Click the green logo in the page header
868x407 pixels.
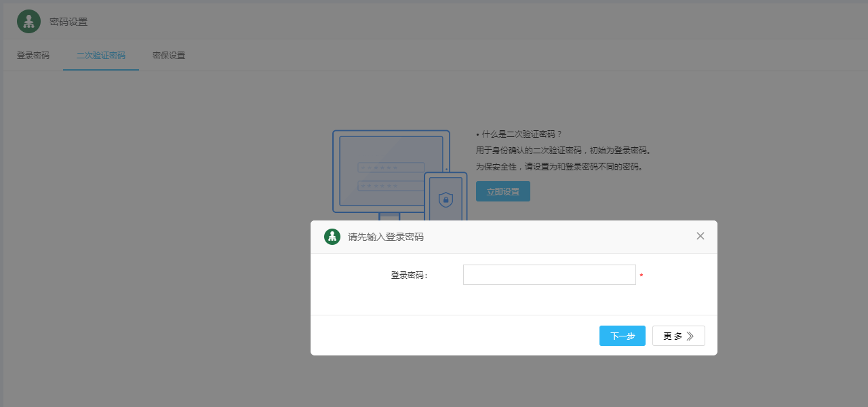point(28,22)
